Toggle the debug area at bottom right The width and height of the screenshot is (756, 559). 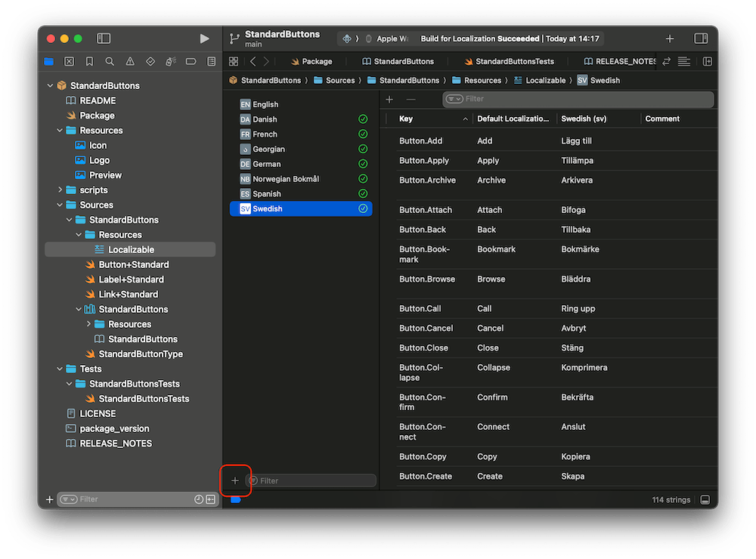pyautogui.click(x=705, y=500)
